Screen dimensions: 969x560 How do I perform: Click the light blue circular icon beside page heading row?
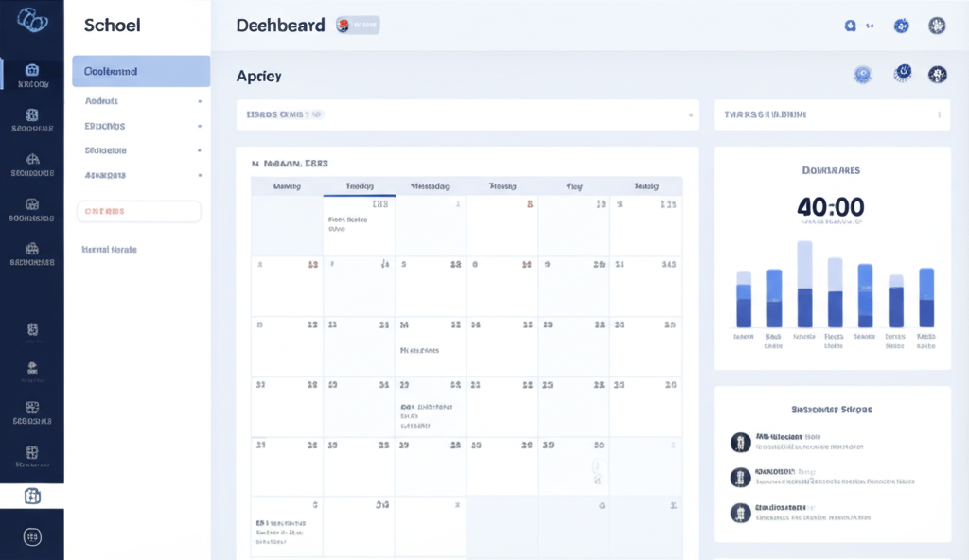(x=862, y=74)
